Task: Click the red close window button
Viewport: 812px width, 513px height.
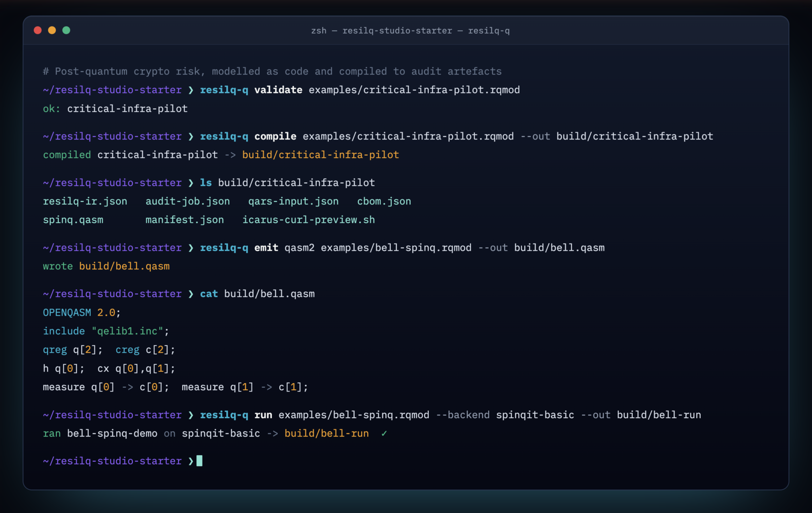Action: click(38, 30)
